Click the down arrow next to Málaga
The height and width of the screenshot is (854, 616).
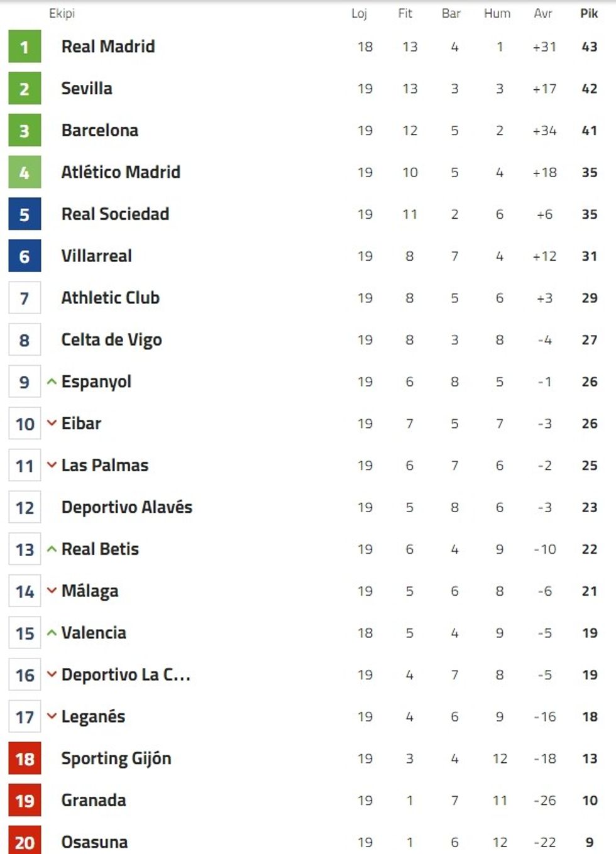click(52, 591)
